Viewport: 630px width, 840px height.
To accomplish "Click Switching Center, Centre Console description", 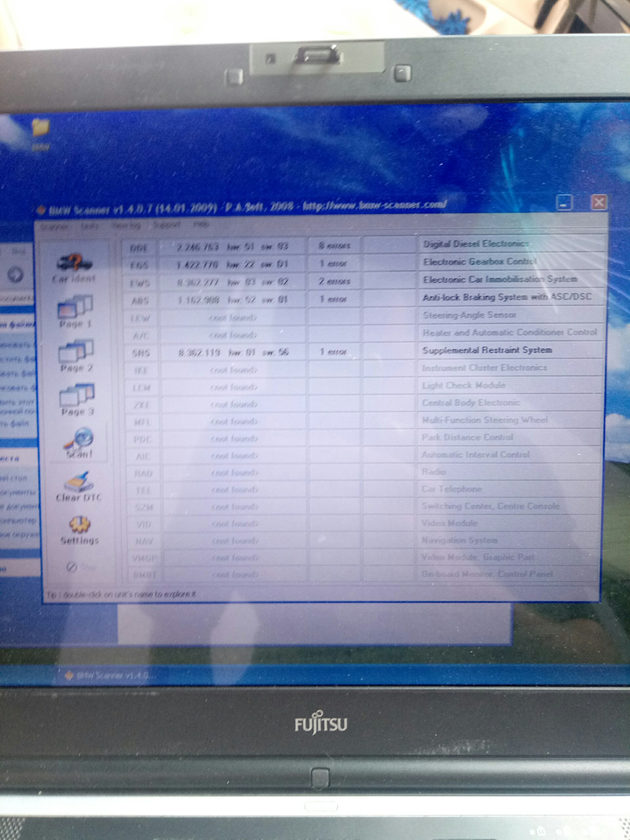I will tap(490, 506).
